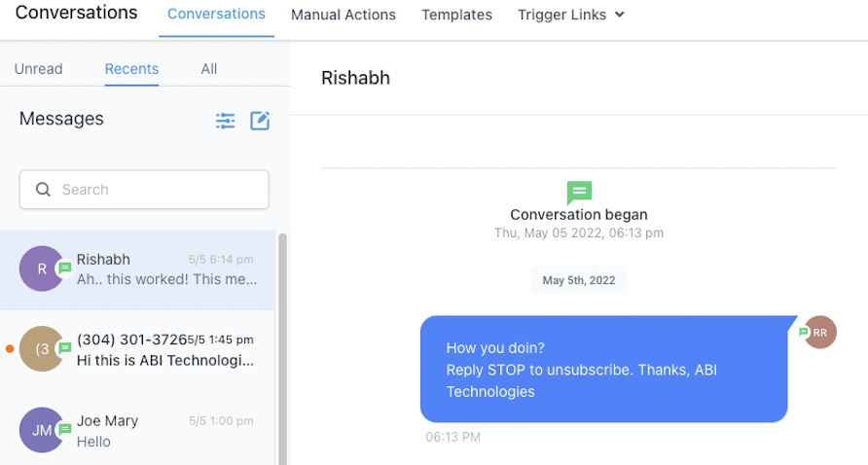Click the Joe Mary JM avatar

(x=42, y=430)
